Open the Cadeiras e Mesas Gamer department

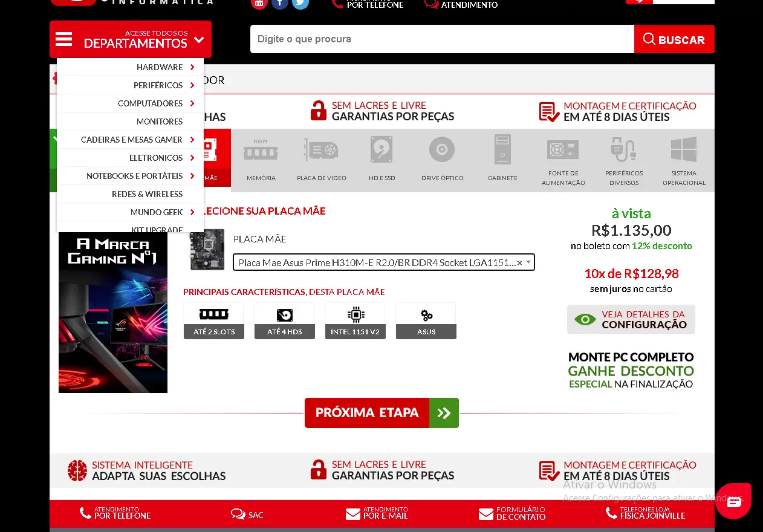click(x=131, y=140)
